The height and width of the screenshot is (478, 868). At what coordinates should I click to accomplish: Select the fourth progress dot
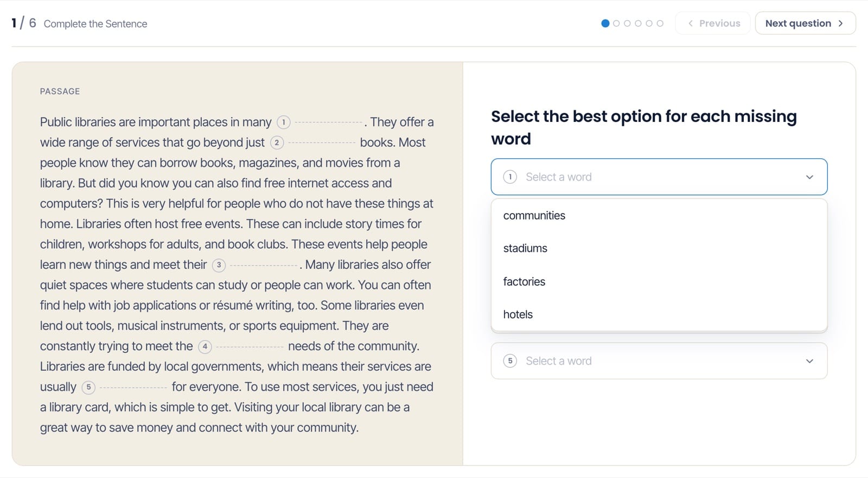click(638, 23)
